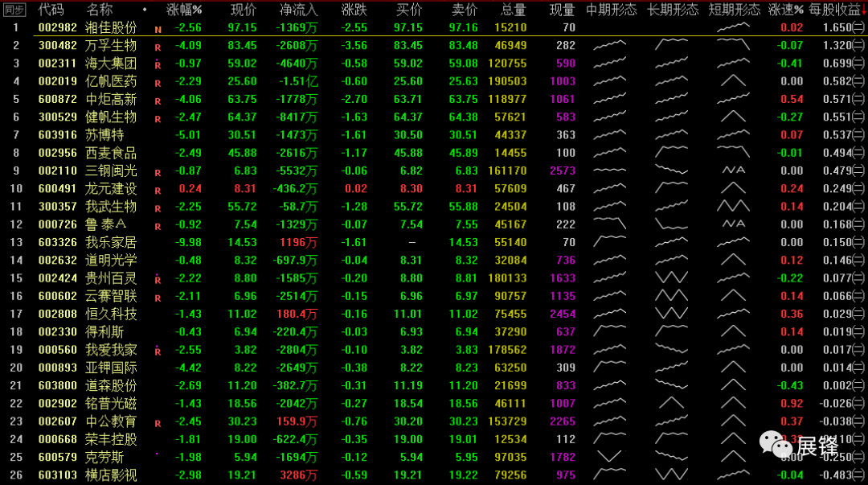The image size is (868, 485).
Task: Click net inflow value 3286万
Action: (x=298, y=475)
